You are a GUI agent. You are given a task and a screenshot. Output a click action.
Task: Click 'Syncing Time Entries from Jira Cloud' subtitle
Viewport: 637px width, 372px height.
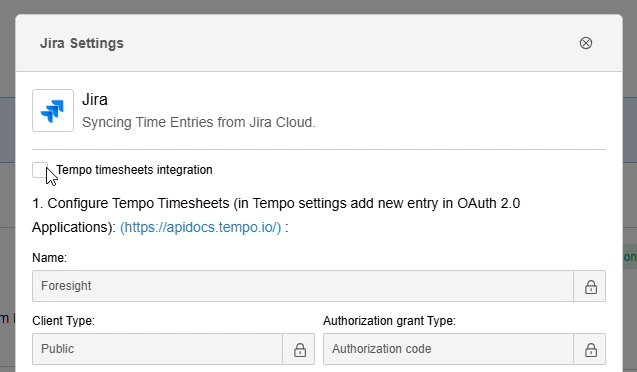199,122
